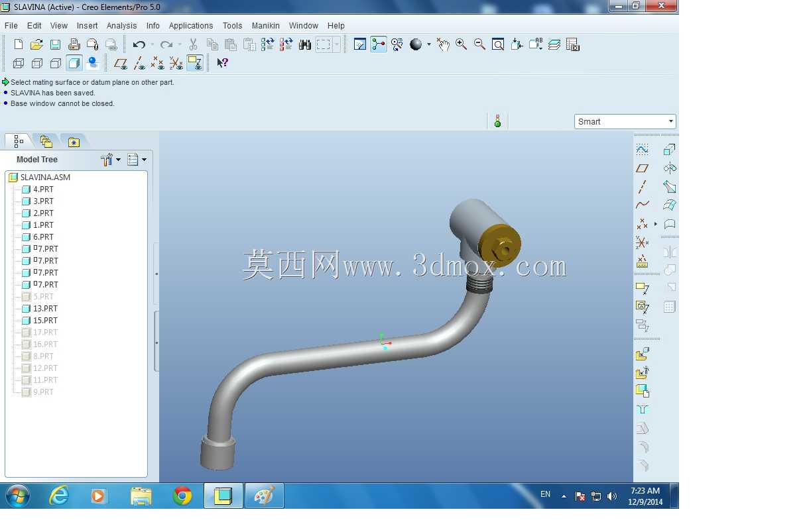
Task: Open the Analysis menu
Action: pyautogui.click(x=122, y=26)
